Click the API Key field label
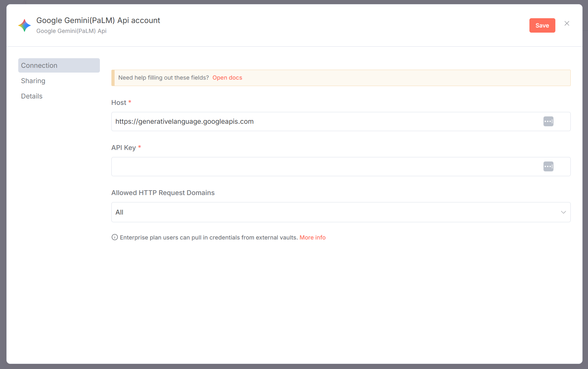The height and width of the screenshot is (369, 588). [124, 148]
